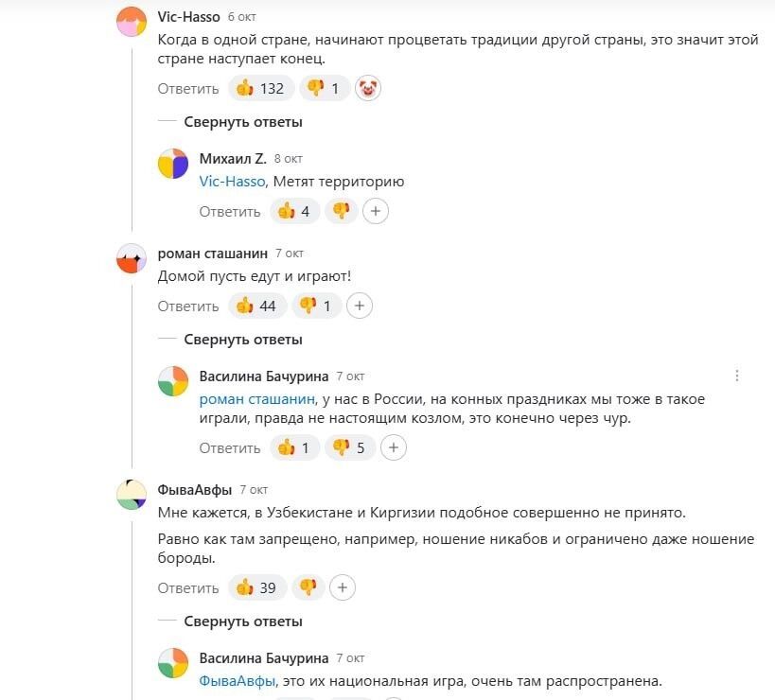Image resolution: width=775 pixels, height=700 pixels.
Task: Click Ответить under Vic-Hasso's comment
Action: pyautogui.click(x=188, y=89)
